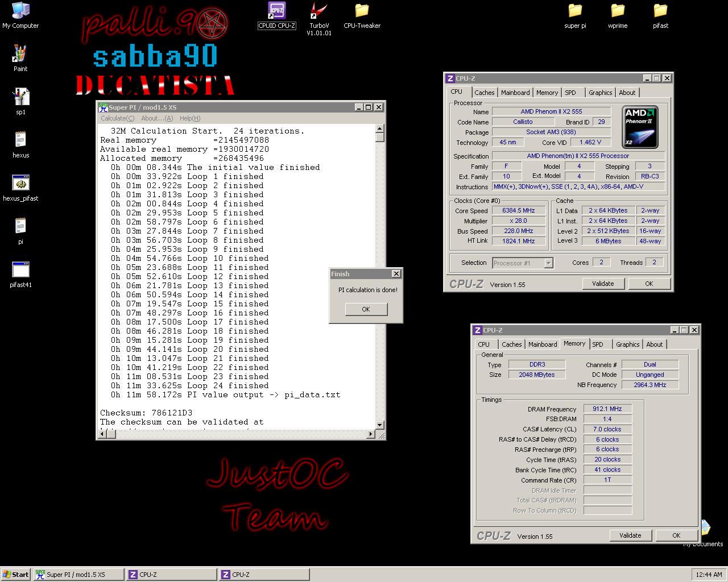Click the AMD Phenom II X2 555 name field
728x582 pixels.
click(551, 112)
